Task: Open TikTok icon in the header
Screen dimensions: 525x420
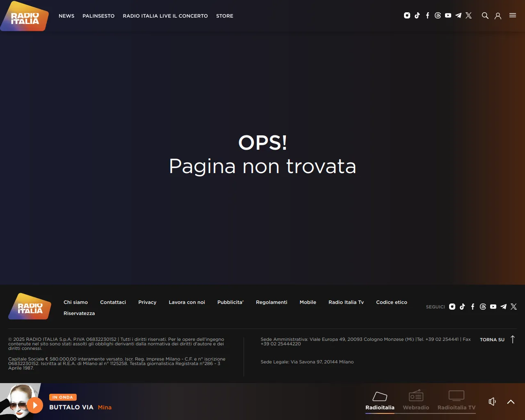Action: pyautogui.click(x=417, y=16)
